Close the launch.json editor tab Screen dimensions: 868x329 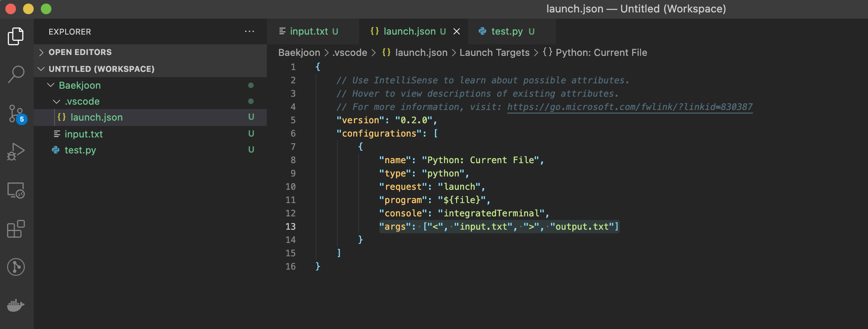point(457,31)
